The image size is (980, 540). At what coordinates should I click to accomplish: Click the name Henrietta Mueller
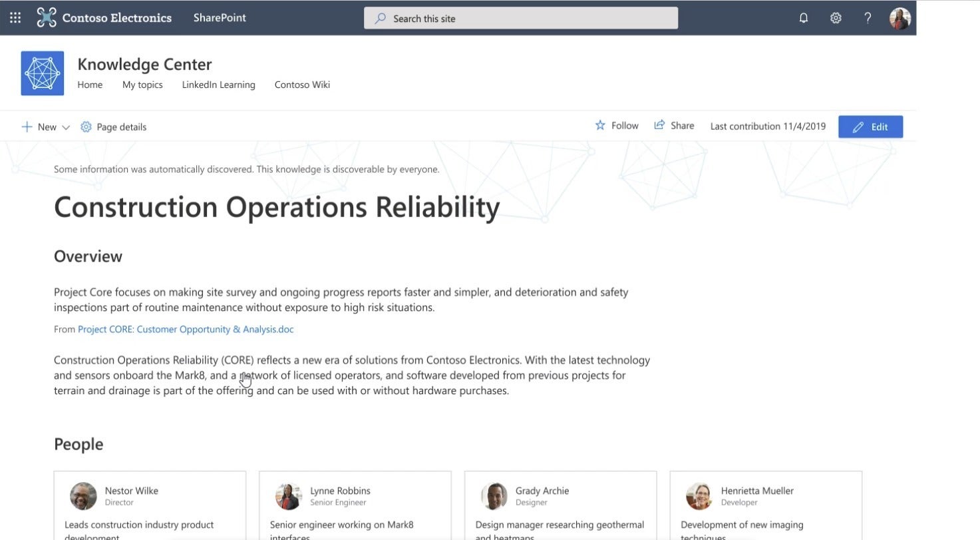click(x=757, y=491)
